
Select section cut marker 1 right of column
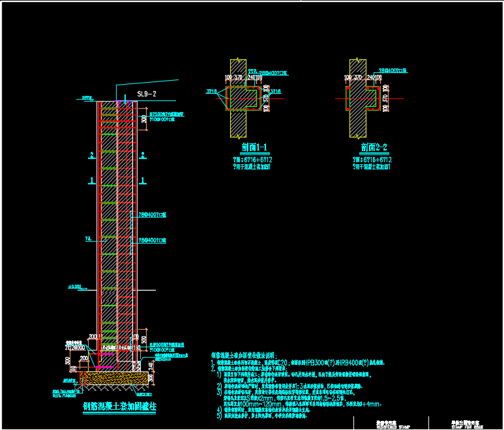(143, 180)
